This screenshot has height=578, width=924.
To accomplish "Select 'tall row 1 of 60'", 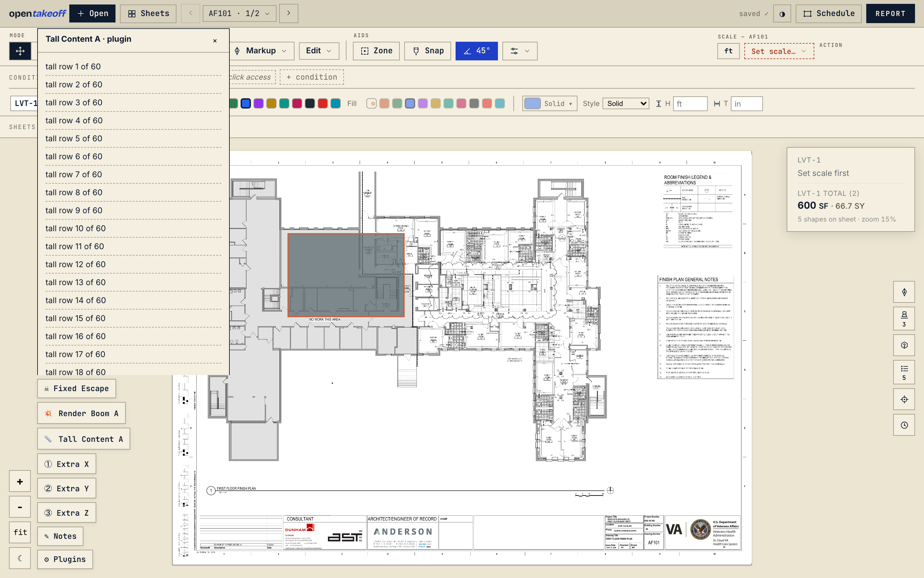I will point(133,66).
